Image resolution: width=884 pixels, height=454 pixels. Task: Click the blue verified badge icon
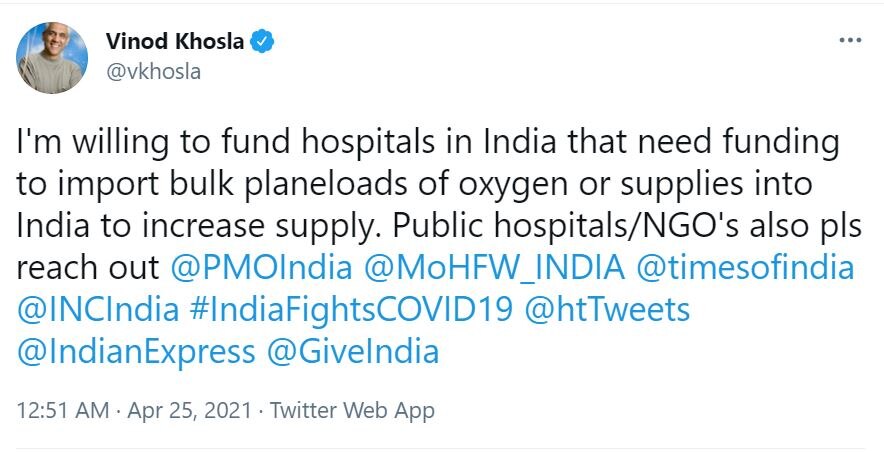coord(264,42)
